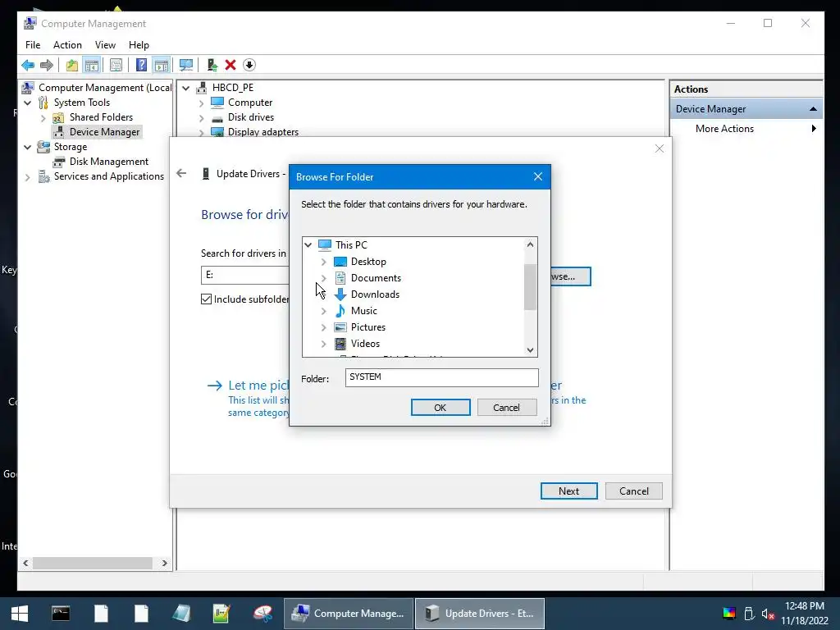Expand the Documents folder node

pos(323,278)
